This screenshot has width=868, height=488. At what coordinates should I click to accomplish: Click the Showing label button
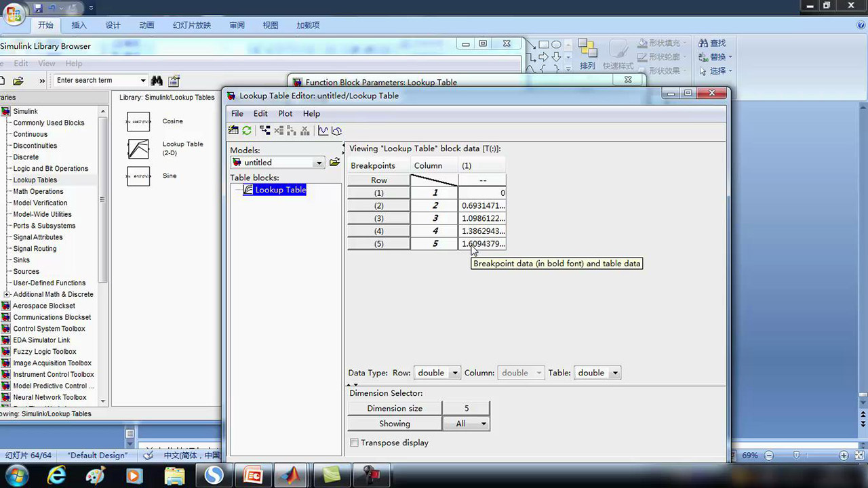tap(395, 424)
